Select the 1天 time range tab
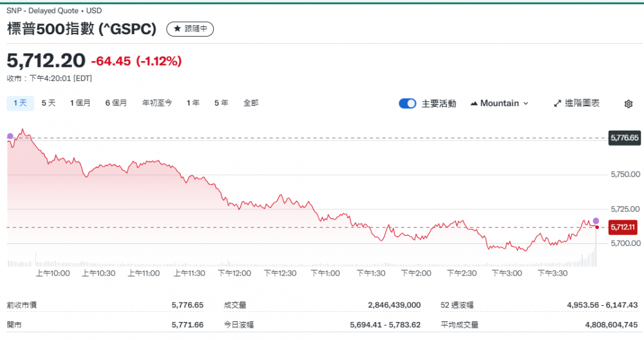Viewport: 644px width, 340px height. coord(20,103)
